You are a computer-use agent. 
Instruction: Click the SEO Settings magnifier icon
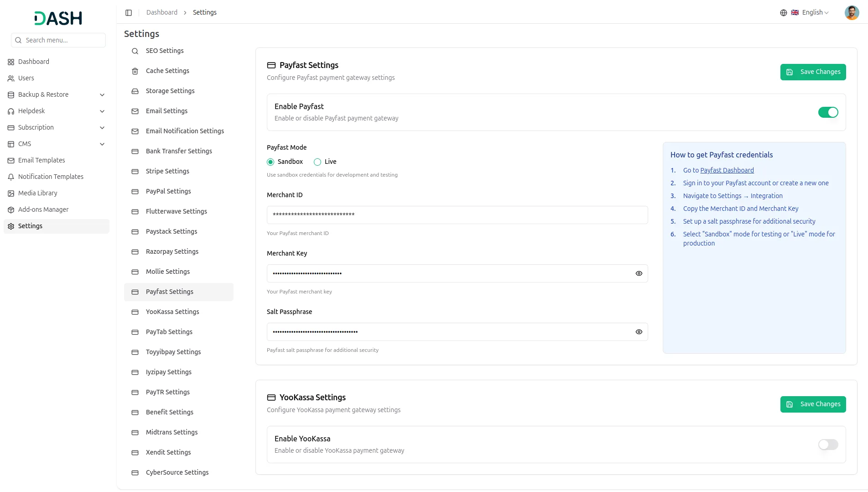[135, 51]
